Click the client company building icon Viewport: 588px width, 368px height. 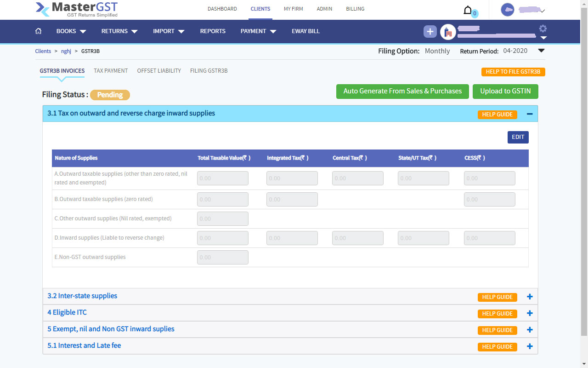pyautogui.click(x=448, y=32)
